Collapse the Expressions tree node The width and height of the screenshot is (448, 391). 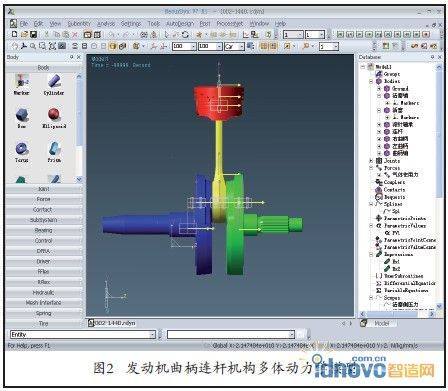pos(371,254)
